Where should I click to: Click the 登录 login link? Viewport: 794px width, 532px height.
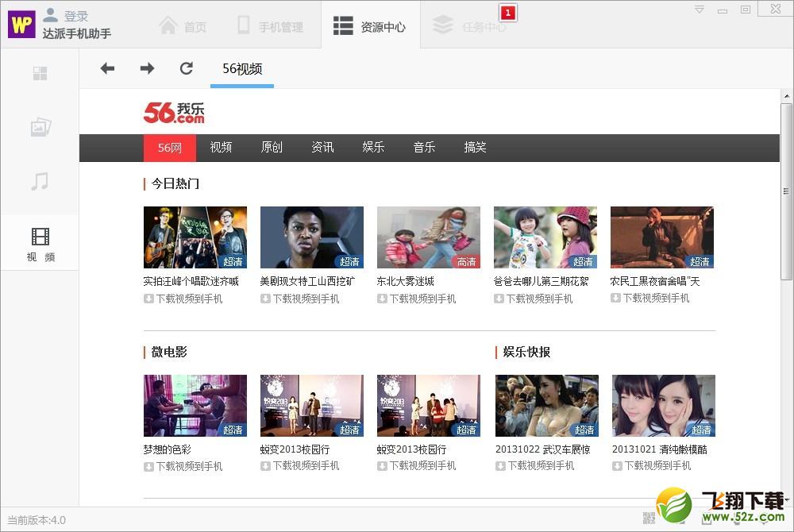click(76, 16)
